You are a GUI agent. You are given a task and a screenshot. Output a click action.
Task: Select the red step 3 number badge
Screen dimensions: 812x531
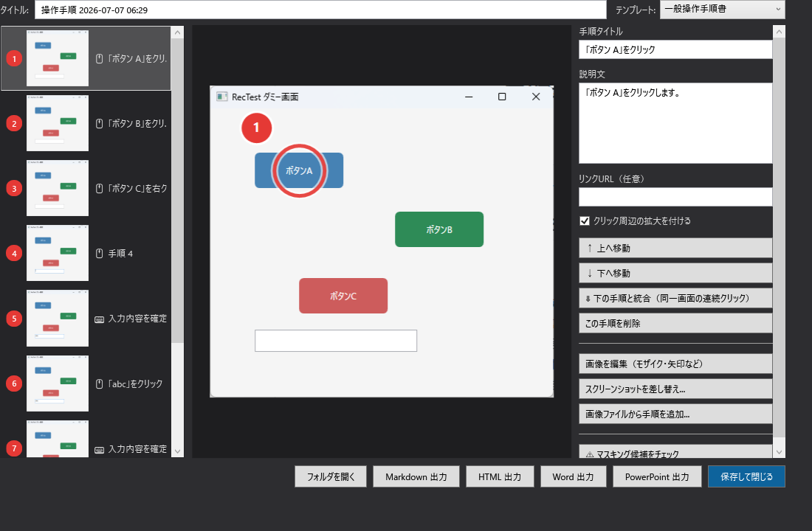click(14, 189)
